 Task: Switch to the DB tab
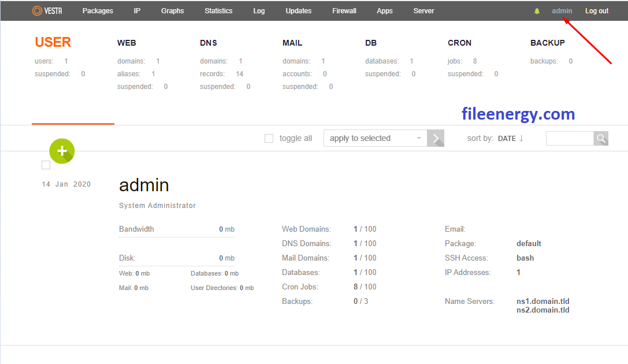371,43
